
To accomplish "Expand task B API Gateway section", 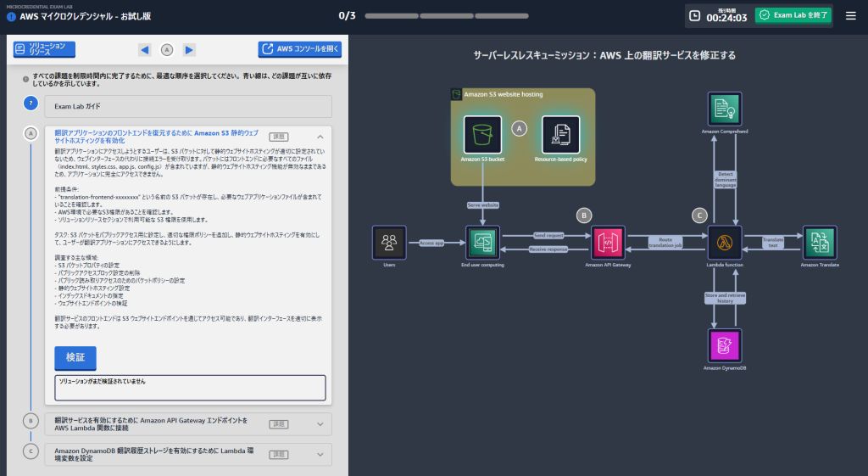I will pos(320,424).
